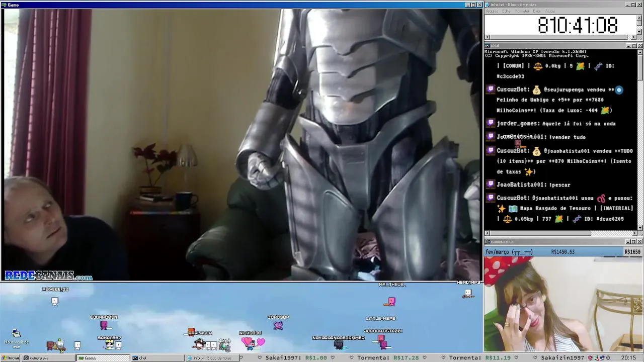Open the Formatar menu in Bloco de notas
644x362 pixels.
pos(522,11)
